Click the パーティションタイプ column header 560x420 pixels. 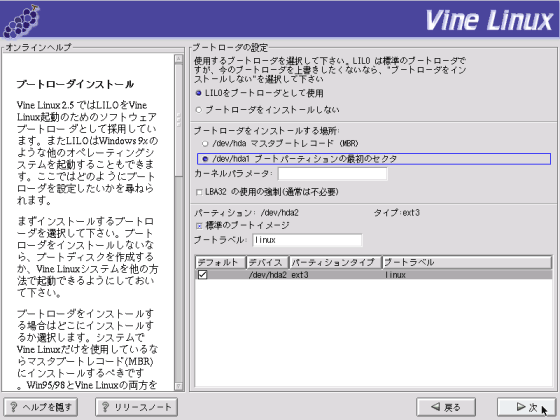[335, 262]
